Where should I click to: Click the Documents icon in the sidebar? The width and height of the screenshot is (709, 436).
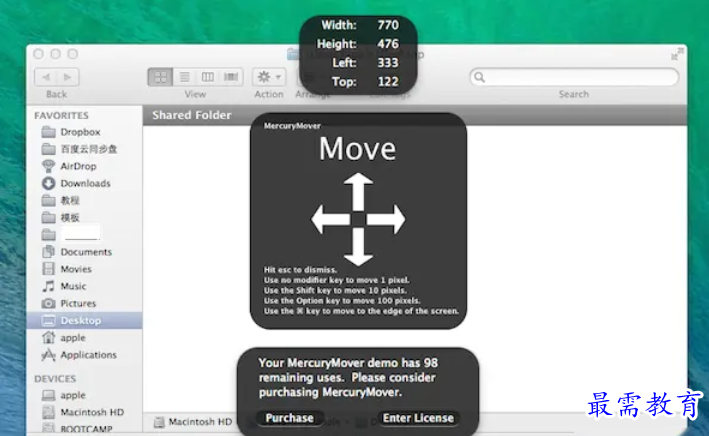click(48, 251)
